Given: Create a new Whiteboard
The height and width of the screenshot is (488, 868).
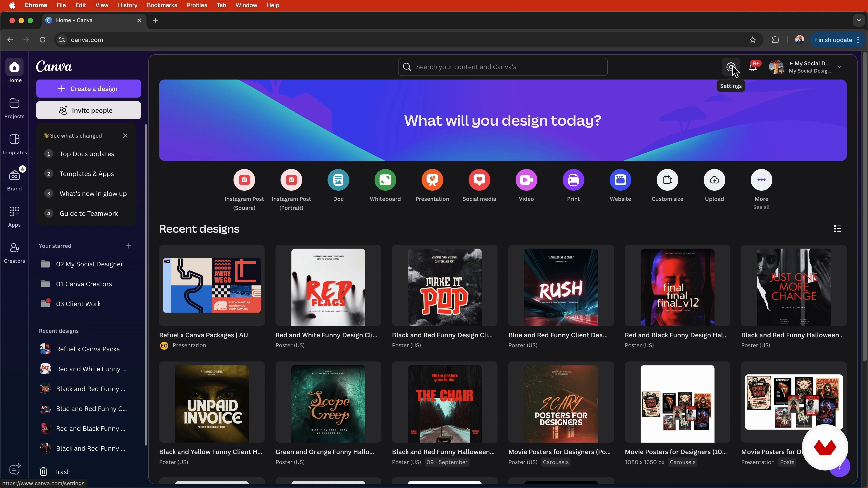Looking at the screenshot, I should [385, 180].
